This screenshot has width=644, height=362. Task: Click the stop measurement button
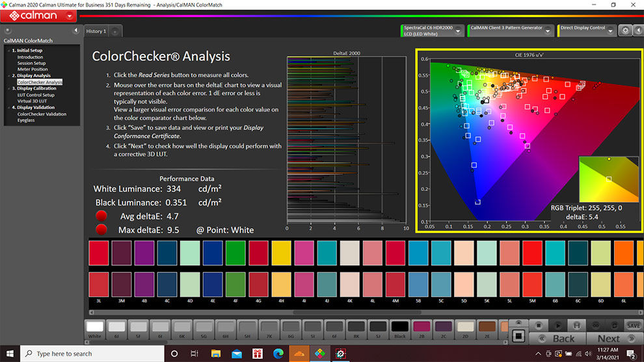click(539, 326)
